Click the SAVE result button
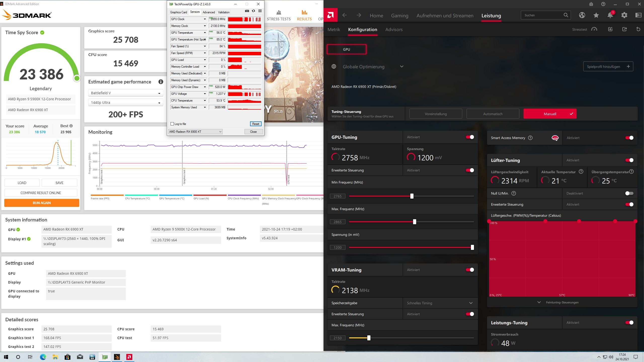644x362 pixels. [x=59, y=183]
